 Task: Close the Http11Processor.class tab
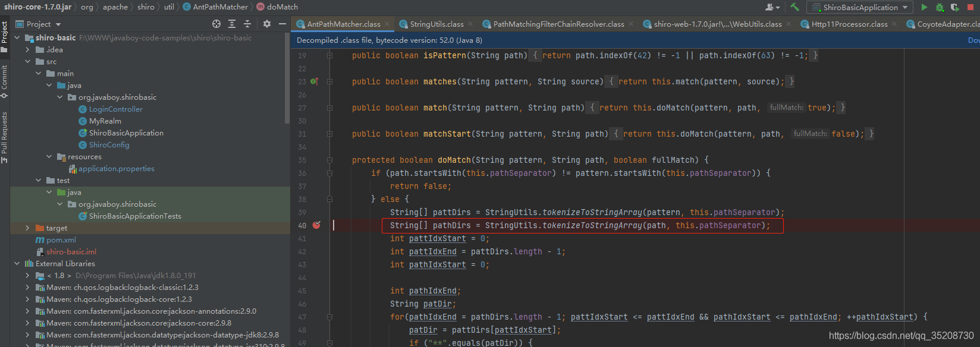coord(894,24)
